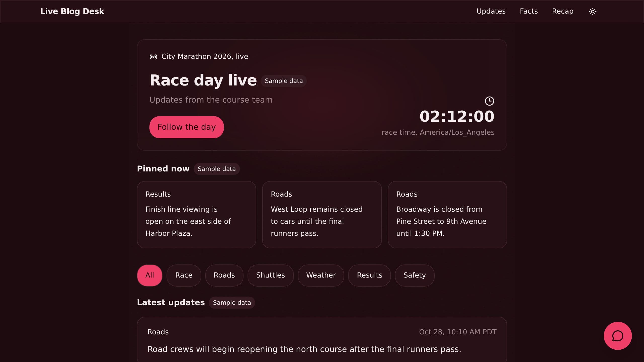Click the clock icon above race time
644x362 pixels.
pos(489,101)
